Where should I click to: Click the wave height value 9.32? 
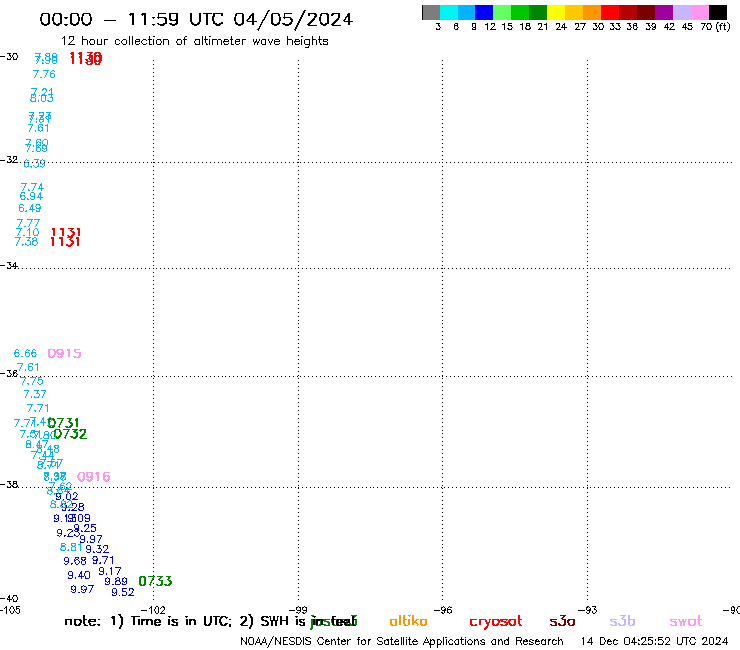tap(97, 549)
